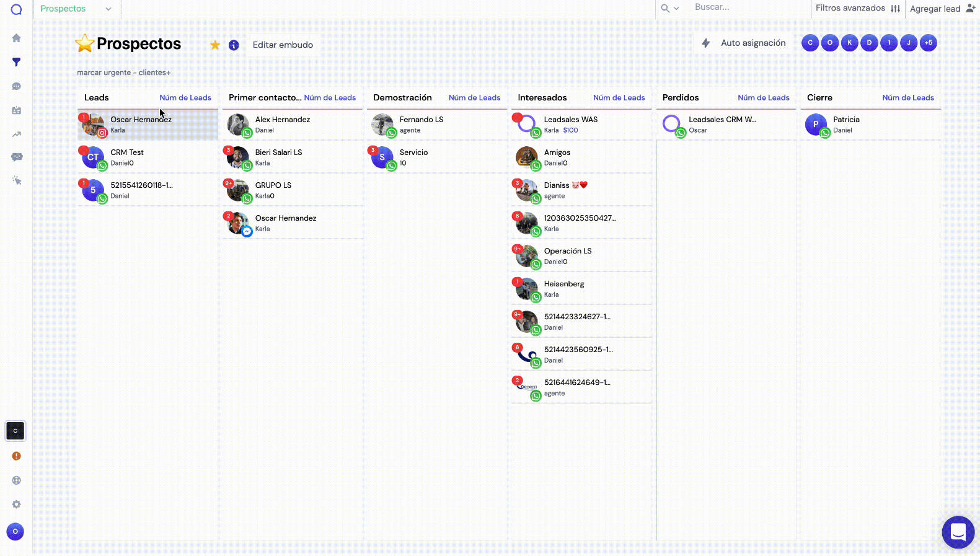
Task: Open chat bubble icon in sidebar
Action: point(17,86)
